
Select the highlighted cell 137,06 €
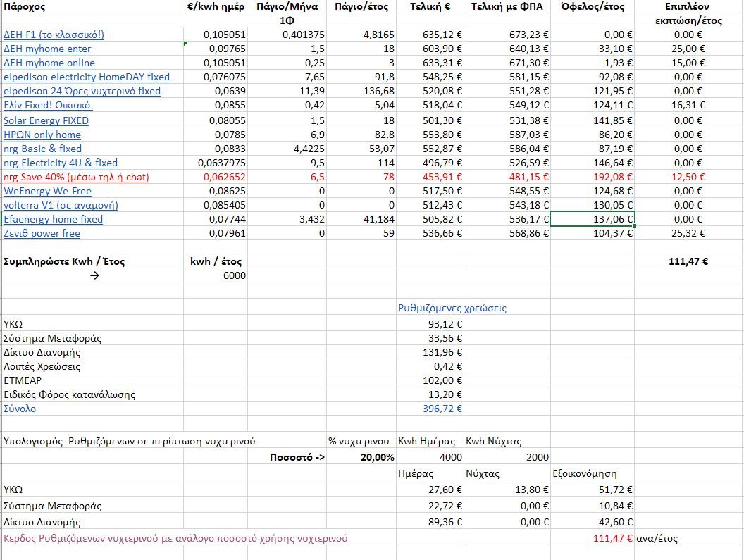point(592,219)
